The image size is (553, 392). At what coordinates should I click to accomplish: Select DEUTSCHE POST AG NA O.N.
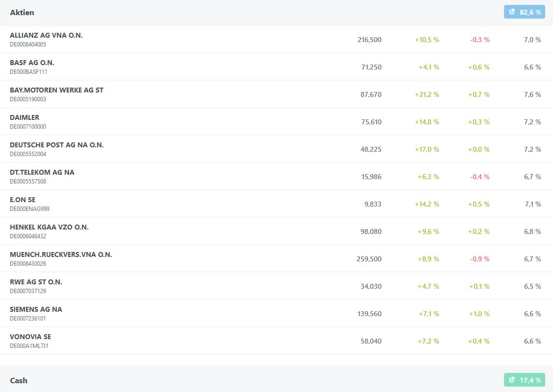pyautogui.click(x=57, y=145)
